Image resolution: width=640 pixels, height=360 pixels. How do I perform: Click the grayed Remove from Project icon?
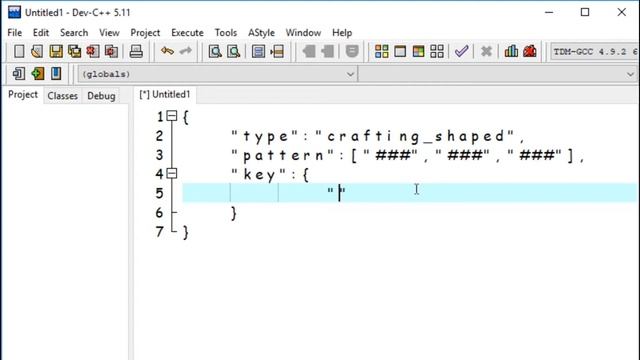[327, 51]
